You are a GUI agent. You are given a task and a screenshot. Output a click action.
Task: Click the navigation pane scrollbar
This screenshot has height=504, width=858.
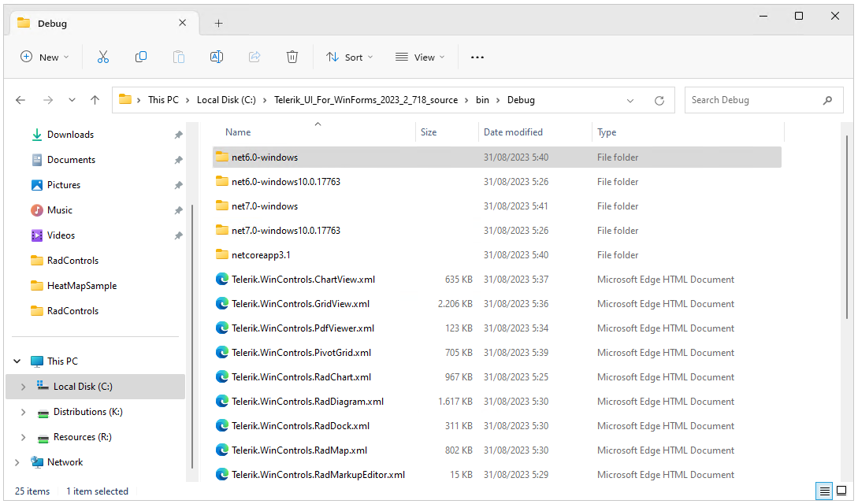point(192,336)
